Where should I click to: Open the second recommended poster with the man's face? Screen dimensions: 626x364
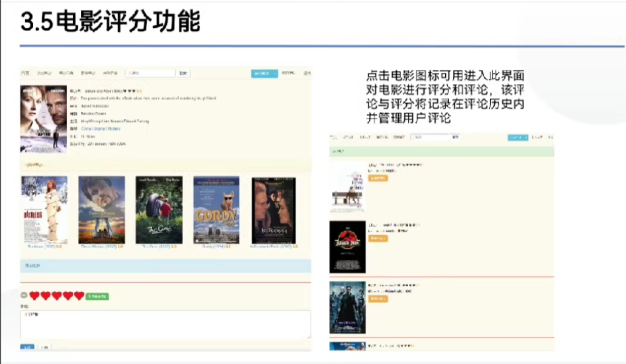[x=101, y=210]
